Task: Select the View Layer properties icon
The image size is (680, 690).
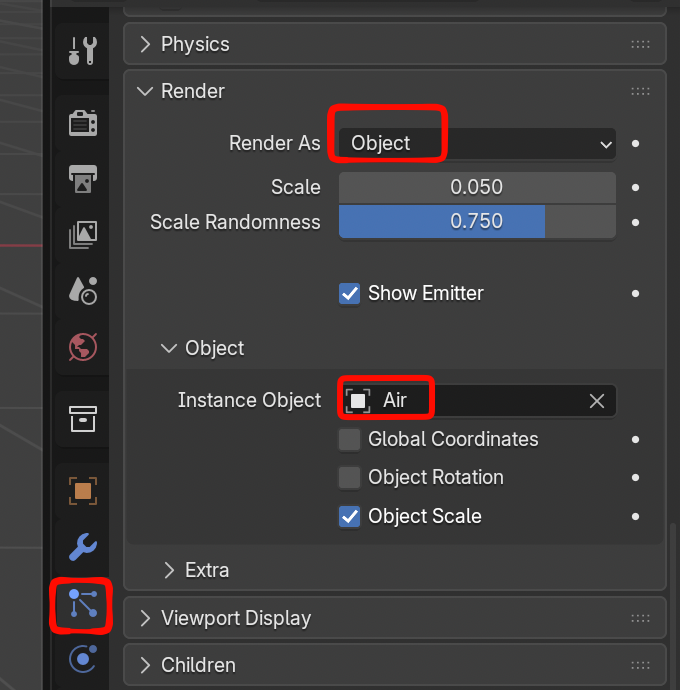Action: 82,234
